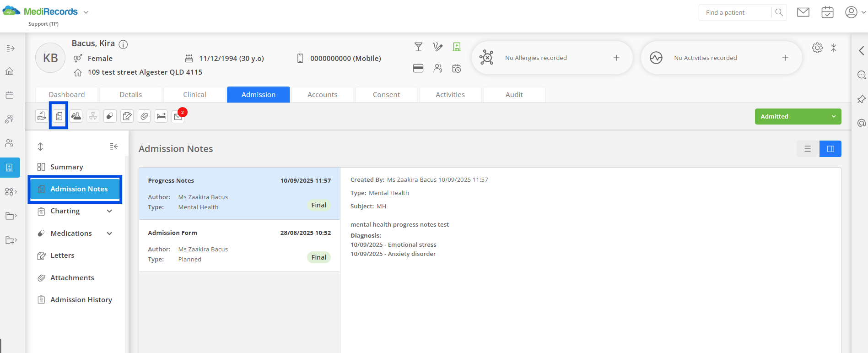Switch to the Accounts tab
This screenshot has height=353, width=868.
click(x=323, y=95)
